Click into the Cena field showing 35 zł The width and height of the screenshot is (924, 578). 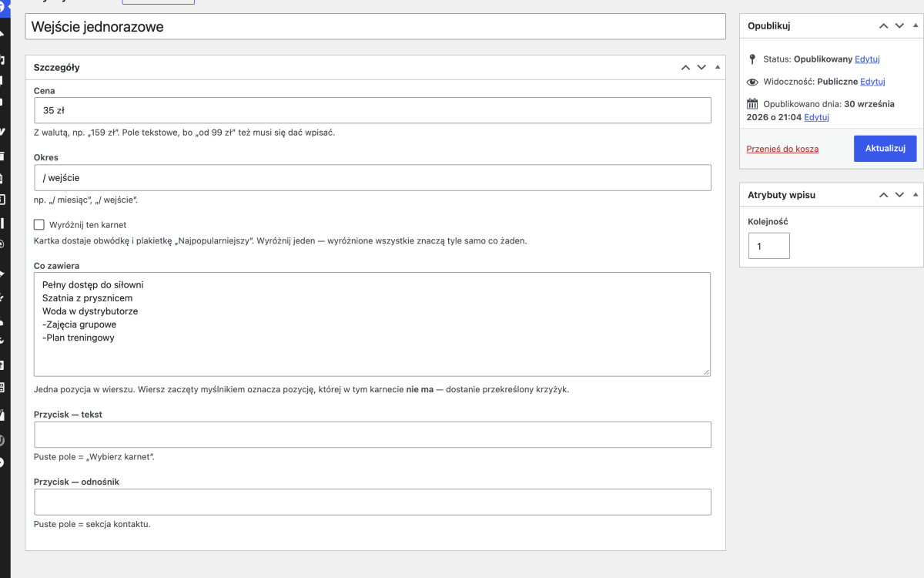[373, 110]
